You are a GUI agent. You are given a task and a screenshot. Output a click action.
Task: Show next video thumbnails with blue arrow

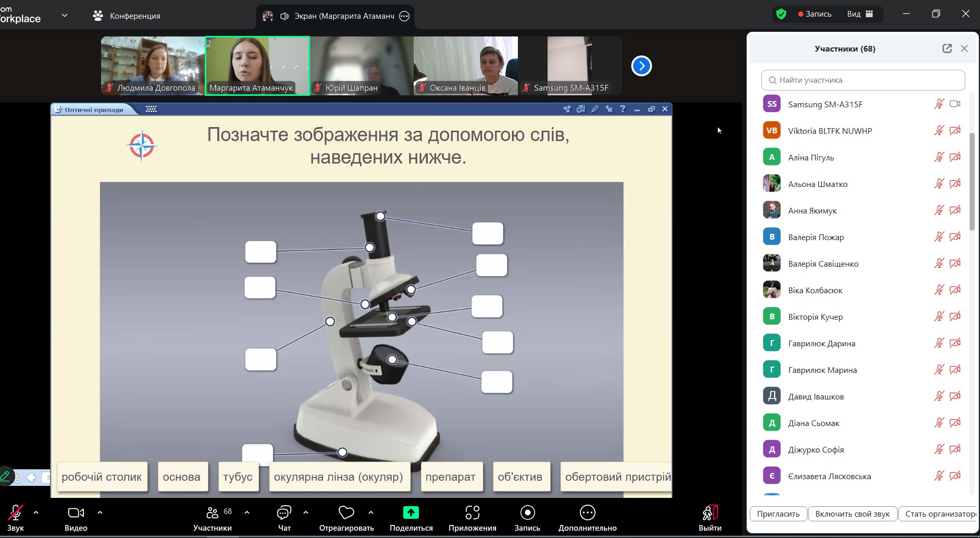click(641, 66)
